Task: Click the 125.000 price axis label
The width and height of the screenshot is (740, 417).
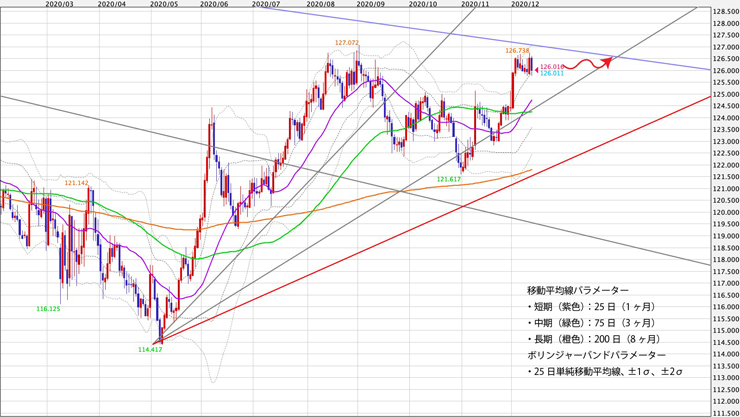Action: (x=727, y=94)
